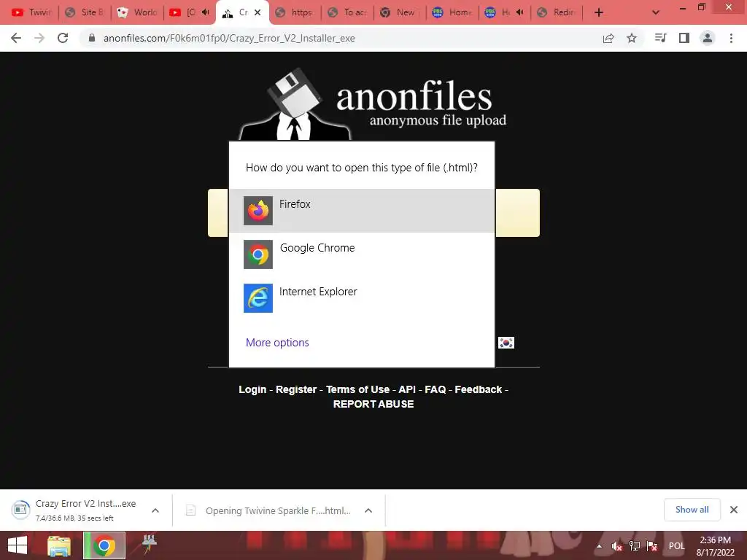This screenshot has width=747, height=560.
Task: Open the Chrome profile avatar
Action: pyautogui.click(x=708, y=38)
